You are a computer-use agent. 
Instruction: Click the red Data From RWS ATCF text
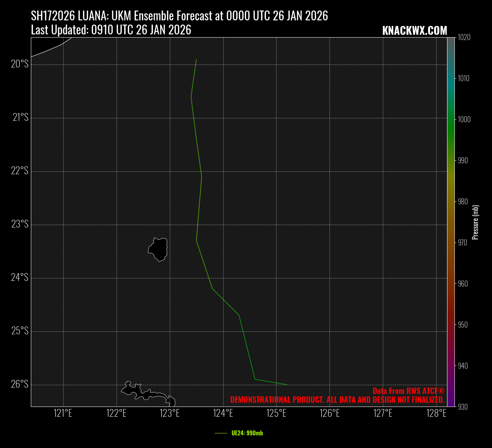pos(408,391)
